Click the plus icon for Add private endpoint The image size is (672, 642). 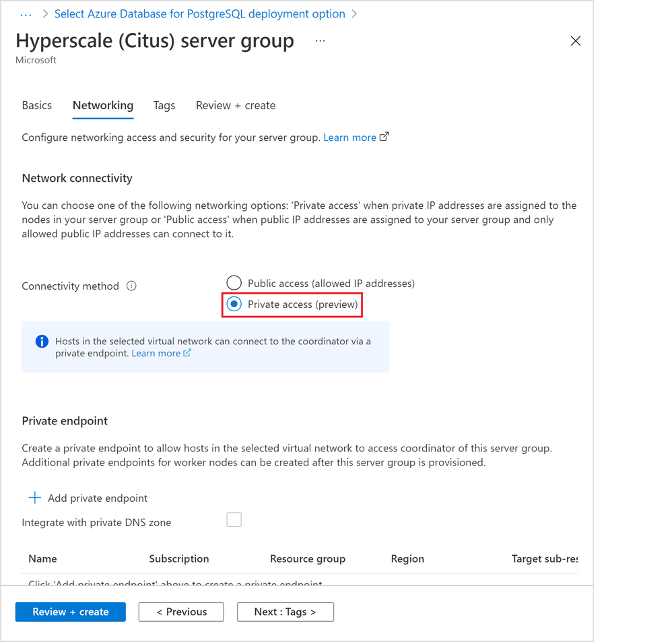point(35,498)
